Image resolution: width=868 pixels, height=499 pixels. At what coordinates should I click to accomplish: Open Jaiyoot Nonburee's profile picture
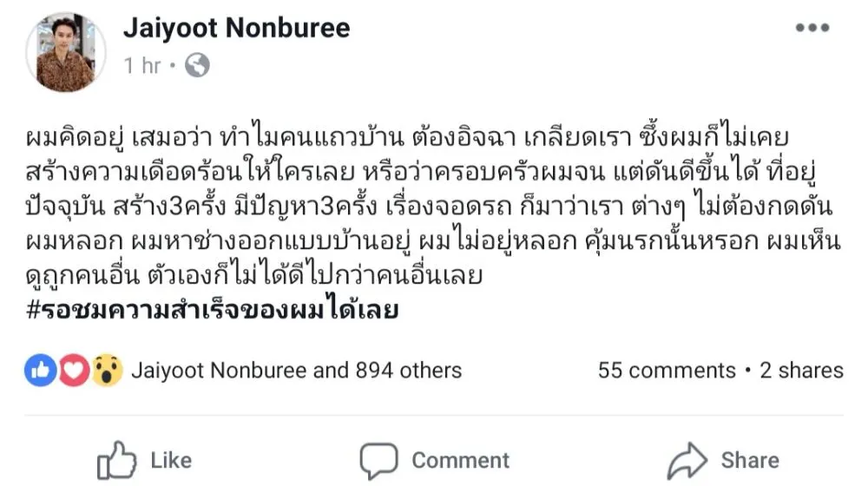click(x=65, y=51)
